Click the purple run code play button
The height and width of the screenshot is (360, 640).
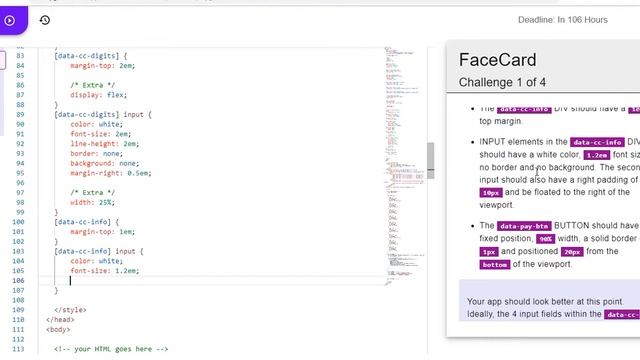[10, 20]
